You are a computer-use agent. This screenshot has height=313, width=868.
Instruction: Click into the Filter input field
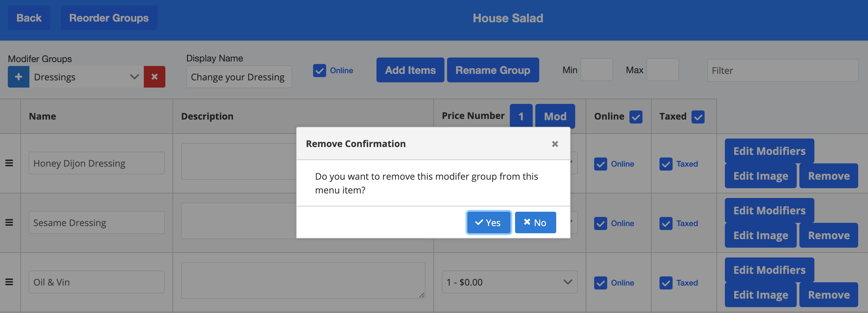pos(782,71)
